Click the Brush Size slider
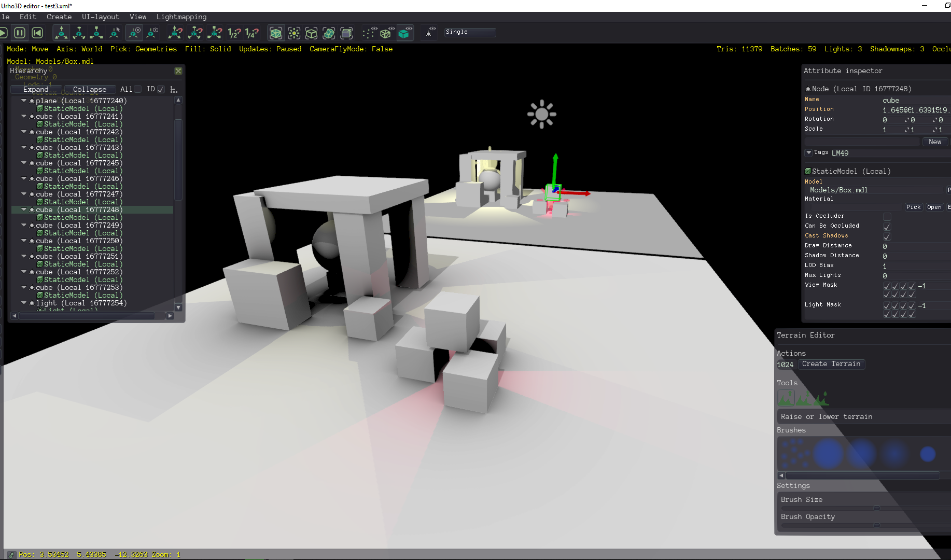 click(865, 508)
